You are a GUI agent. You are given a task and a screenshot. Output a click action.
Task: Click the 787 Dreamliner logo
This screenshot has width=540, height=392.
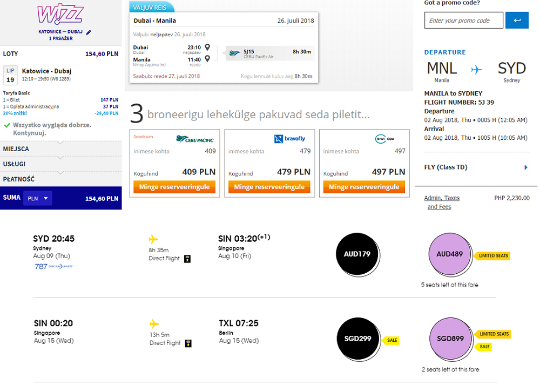point(53,266)
